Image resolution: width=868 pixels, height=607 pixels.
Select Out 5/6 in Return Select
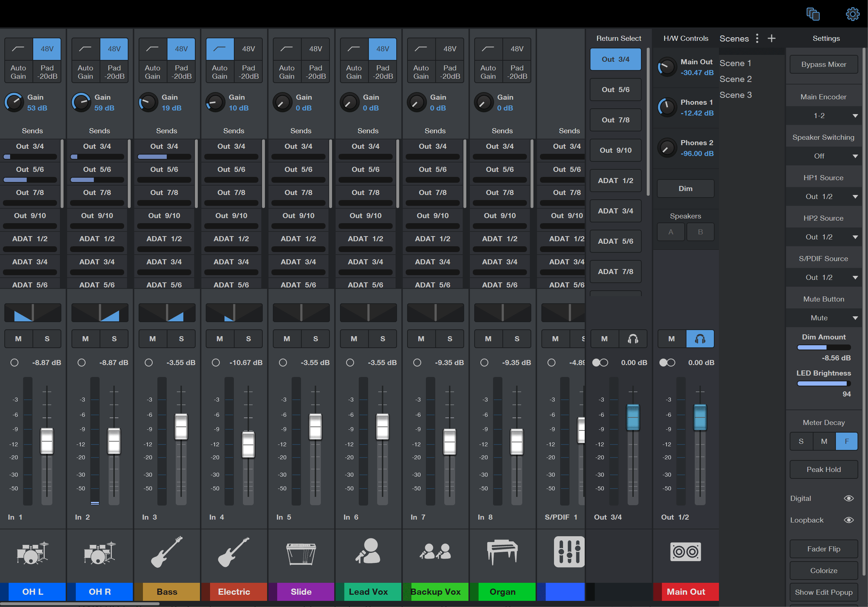click(615, 90)
